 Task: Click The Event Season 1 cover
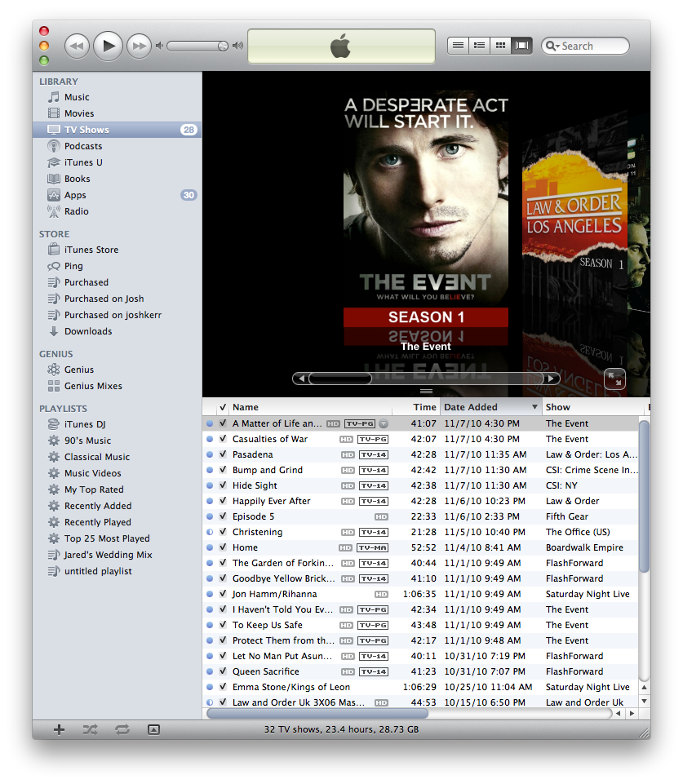pos(425,209)
